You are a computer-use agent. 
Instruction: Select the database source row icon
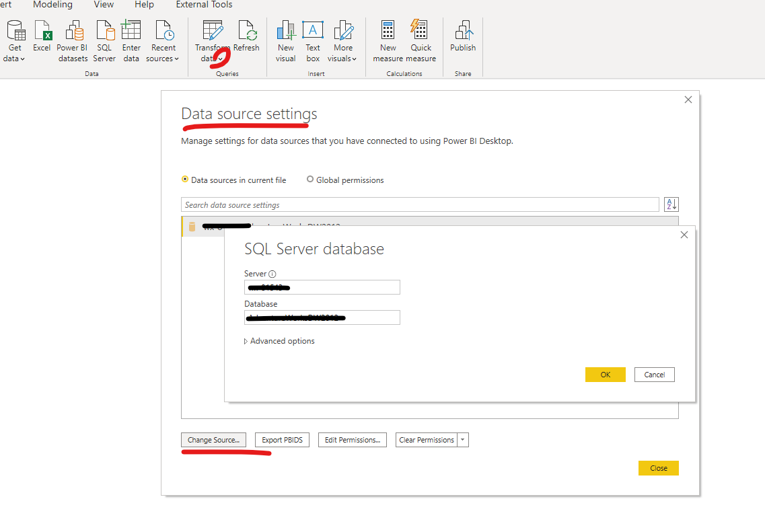(192, 227)
